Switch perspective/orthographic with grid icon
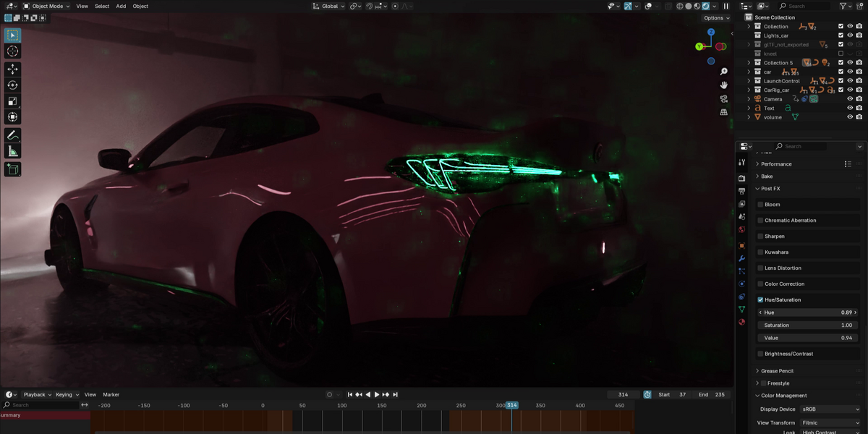Screen dimensions: 868x434 tap(723, 113)
